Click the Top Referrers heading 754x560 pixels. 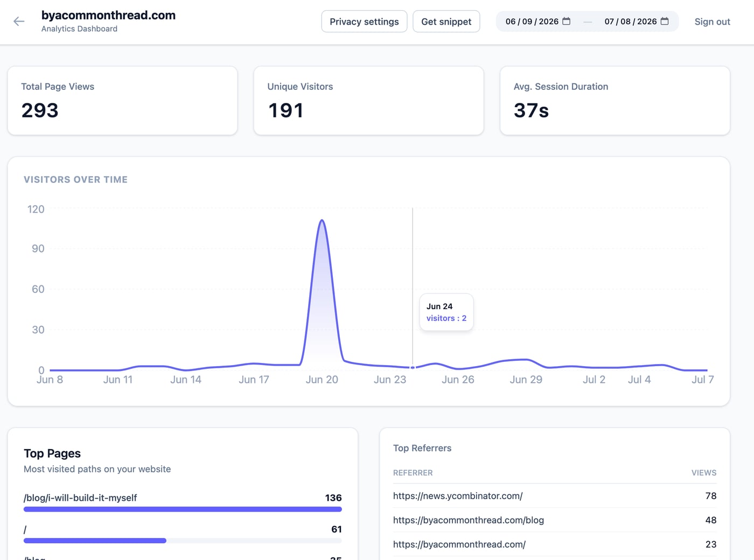[x=422, y=448]
